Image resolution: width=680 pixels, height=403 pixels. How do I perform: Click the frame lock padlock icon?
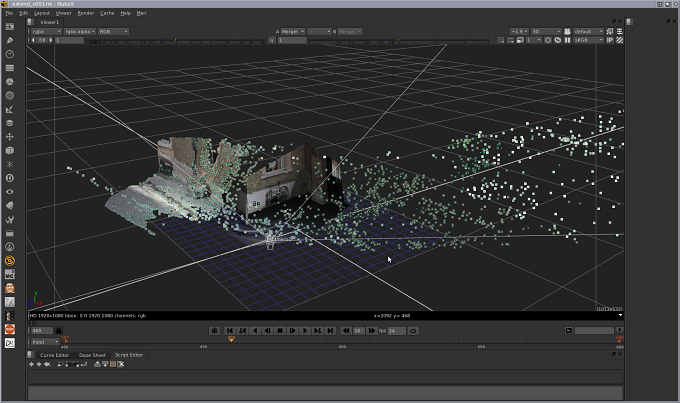[x=59, y=331]
